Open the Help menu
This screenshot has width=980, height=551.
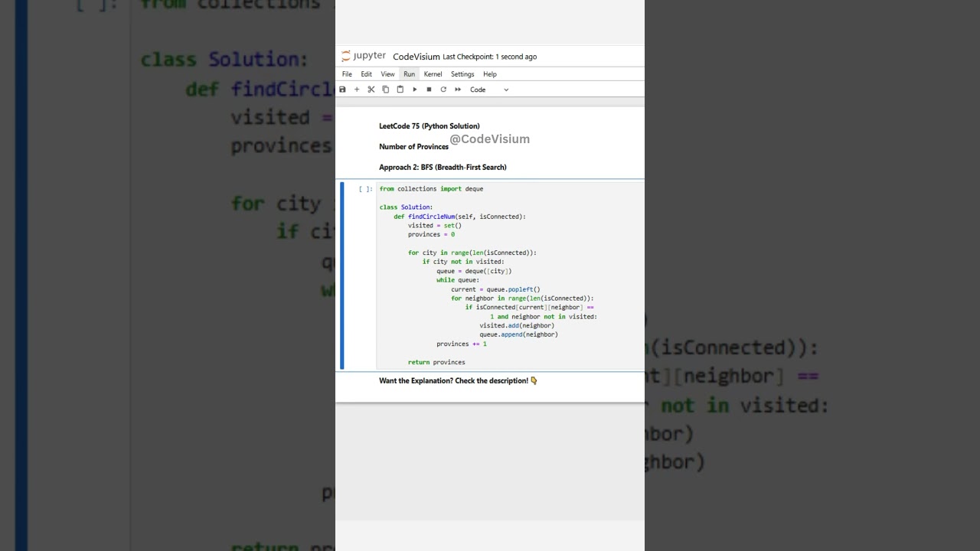(x=490, y=74)
